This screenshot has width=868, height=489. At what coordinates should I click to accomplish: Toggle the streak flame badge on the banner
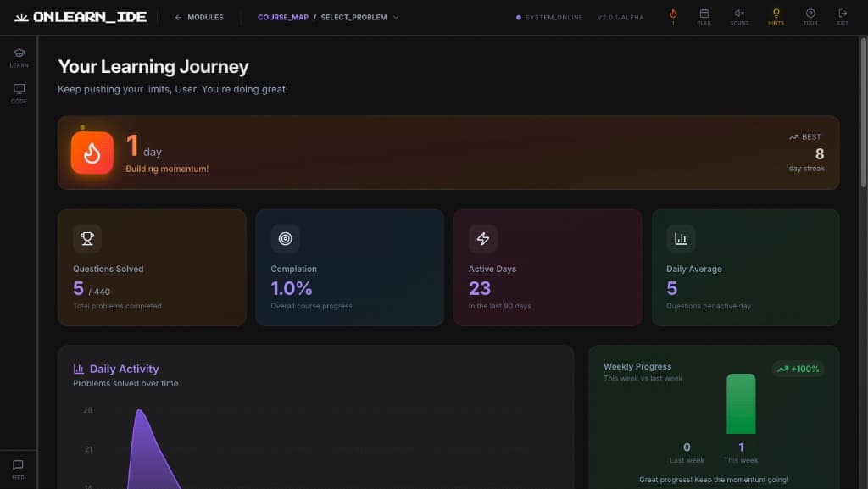point(92,153)
